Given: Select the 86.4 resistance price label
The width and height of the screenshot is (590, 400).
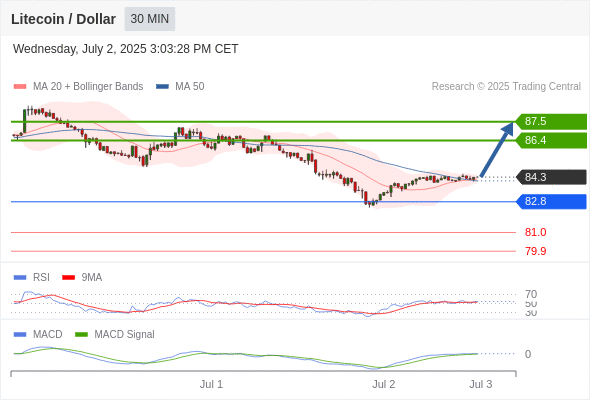Looking at the screenshot, I should 551,140.
